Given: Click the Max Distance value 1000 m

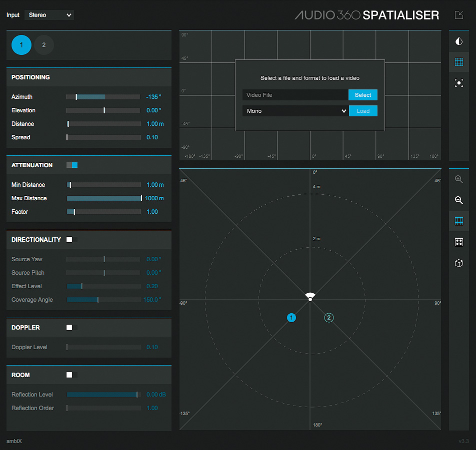Looking at the screenshot, I should click(x=154, y=198).
